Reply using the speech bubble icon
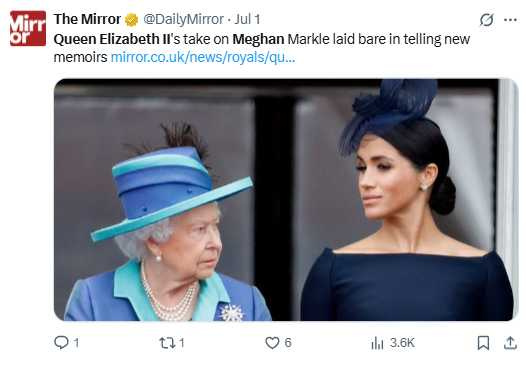This screenshot has width=526, height=377. pyautogui.click(x=61, y=343)
